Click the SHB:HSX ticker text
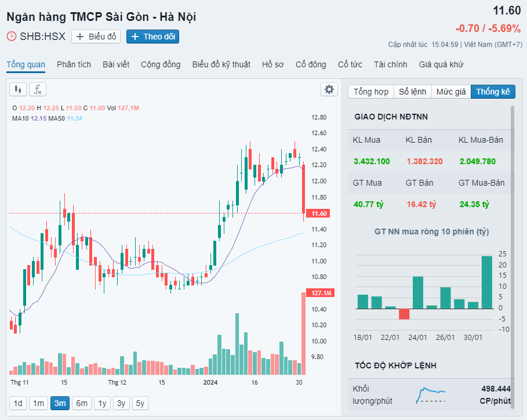527x420 pixels. coord(42,37)
